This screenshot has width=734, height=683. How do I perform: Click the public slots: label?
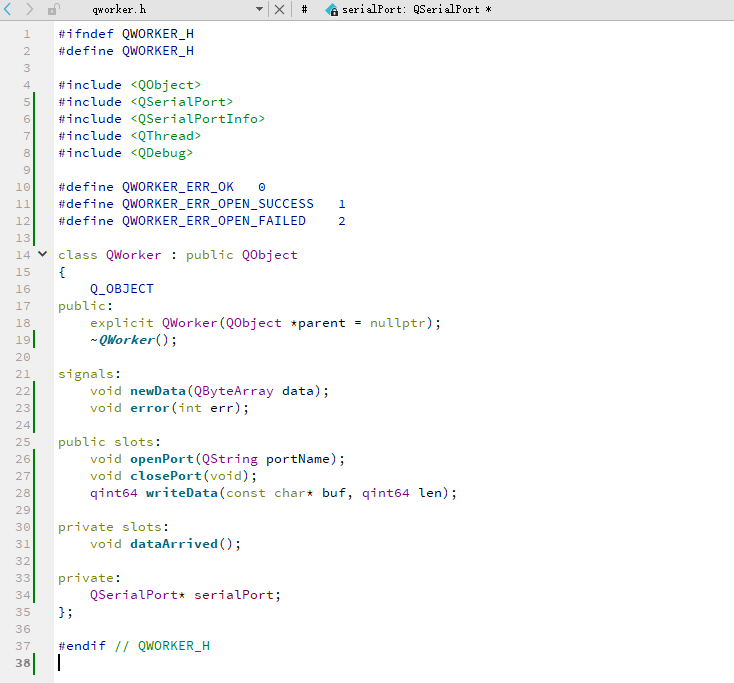[x=110, y=442]
